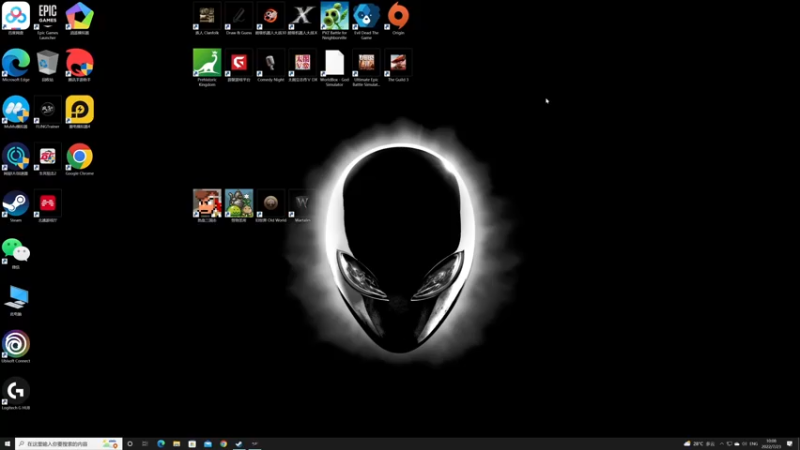Launch Ubisoft Connect from the desktop

click(x=16, y=345)
